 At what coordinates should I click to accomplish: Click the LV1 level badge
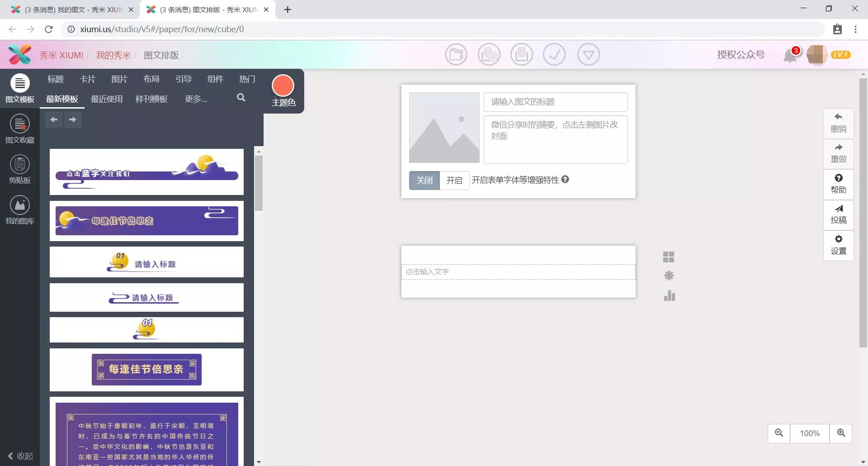point(841,55)
